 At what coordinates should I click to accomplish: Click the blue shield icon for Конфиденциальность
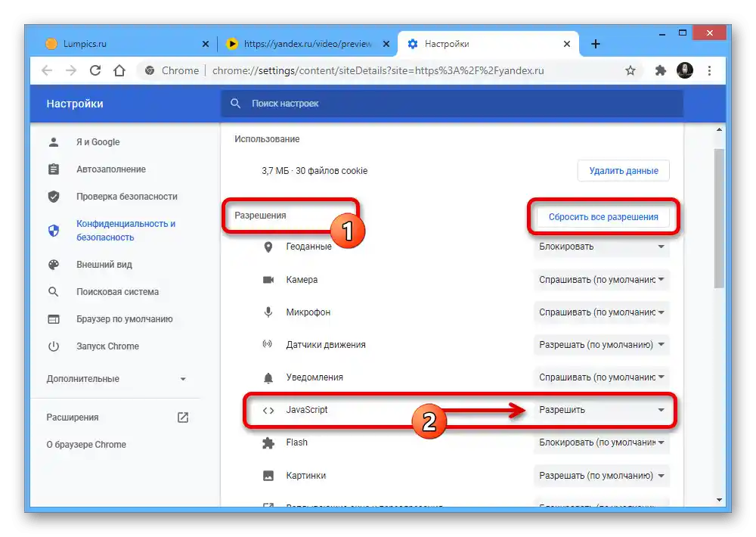54,231
